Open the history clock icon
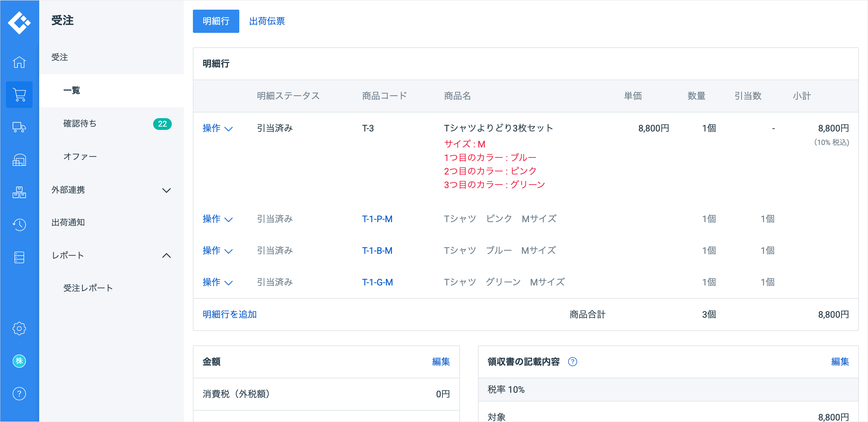The height and width of the screenshot is (422, 868). click(x=19, y=225)
